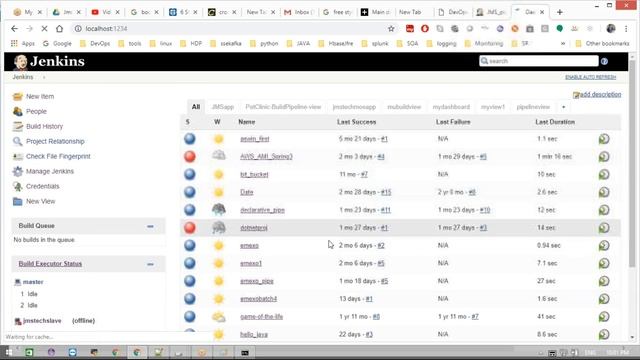Click the Jenkins search box
640x360 pixels.
pos(539,61)
